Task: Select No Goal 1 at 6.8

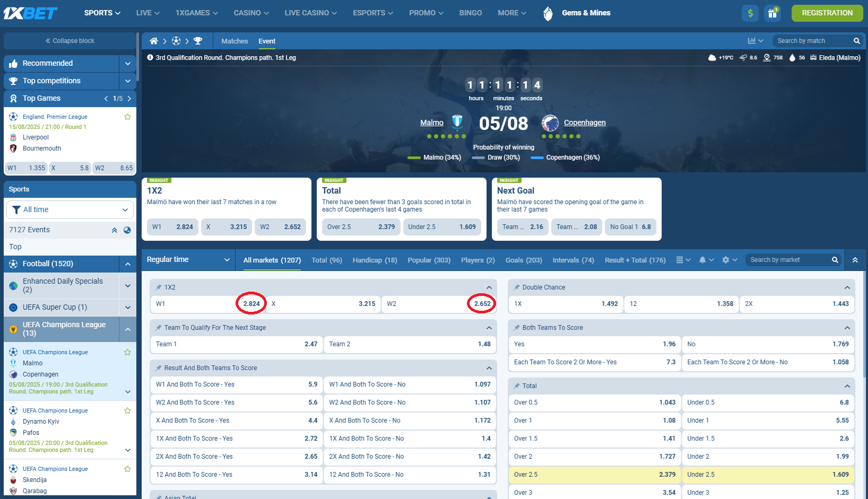Action: (630, 227)
